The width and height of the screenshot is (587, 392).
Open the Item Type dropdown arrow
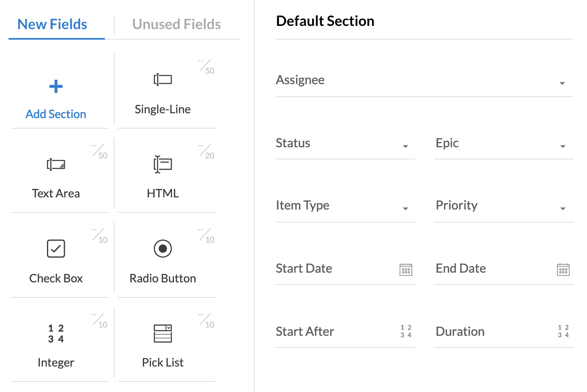[405, 209]
